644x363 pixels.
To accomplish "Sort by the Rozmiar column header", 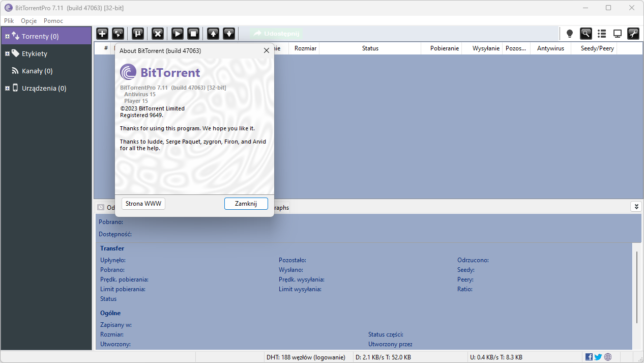I will pos(305,48).
